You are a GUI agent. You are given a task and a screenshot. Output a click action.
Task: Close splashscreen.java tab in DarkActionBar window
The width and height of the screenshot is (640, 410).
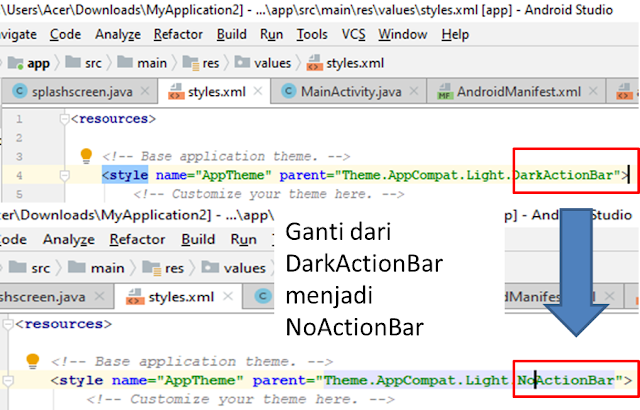coord(145,91)
